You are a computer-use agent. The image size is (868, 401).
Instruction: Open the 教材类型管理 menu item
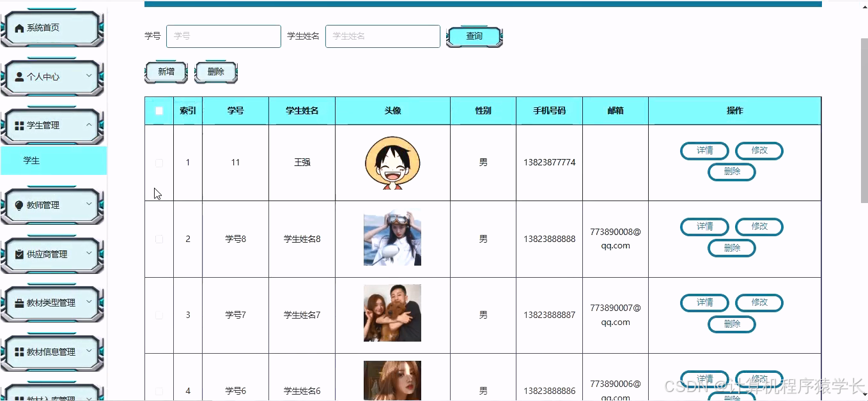pos(52,303)
